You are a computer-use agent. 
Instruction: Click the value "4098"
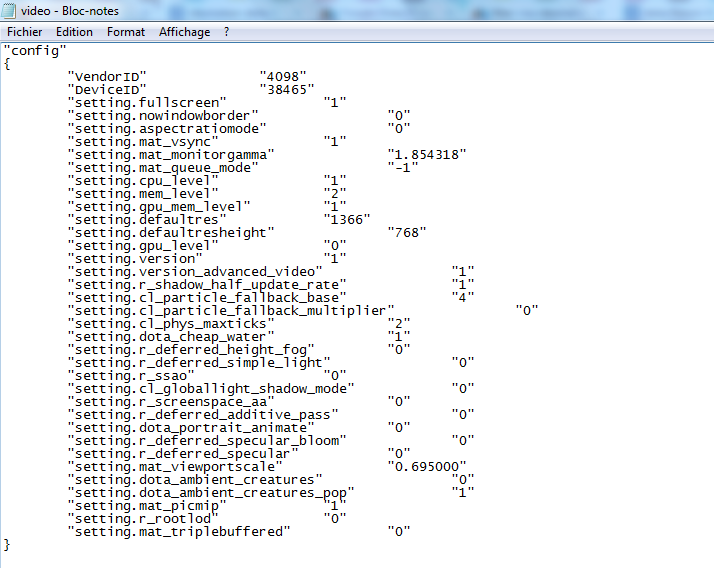tap(283, 77)
